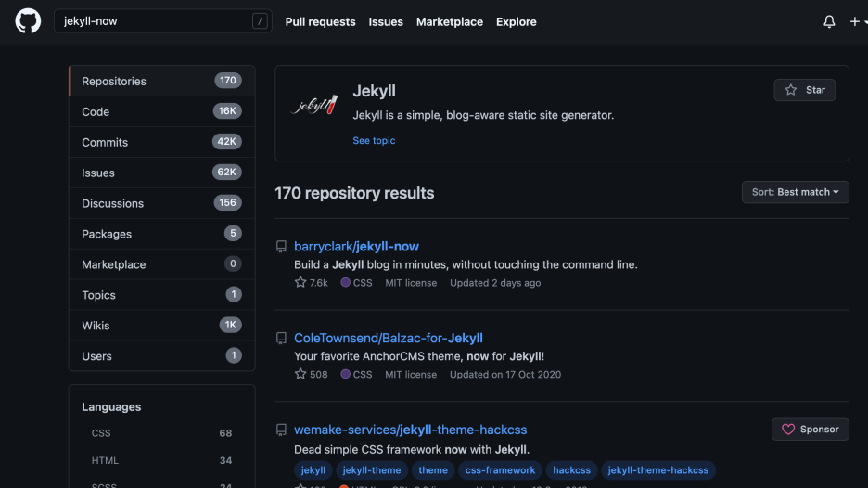Click 'Updated on 17 Oct 2020' text
Image resolution: width=868 pixels, height=488 pixels.
tap(504, 374)
